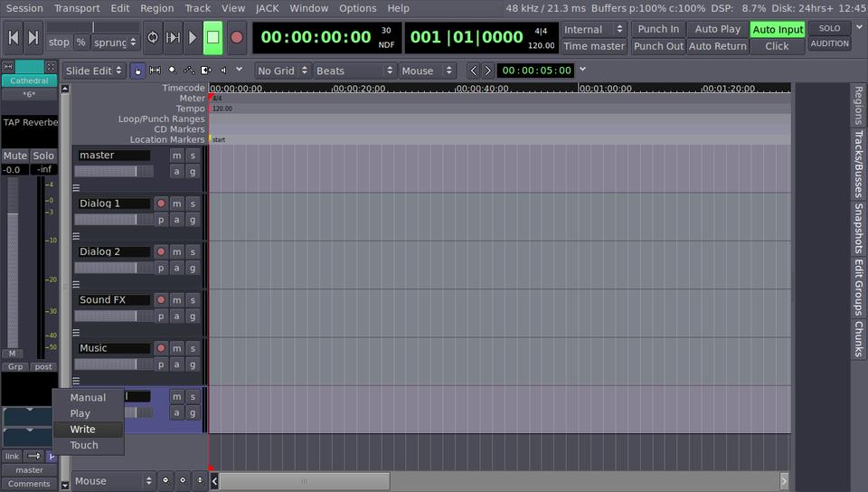
Task: Click the Dialog 2 track gain slider
Action: [113, 268]
